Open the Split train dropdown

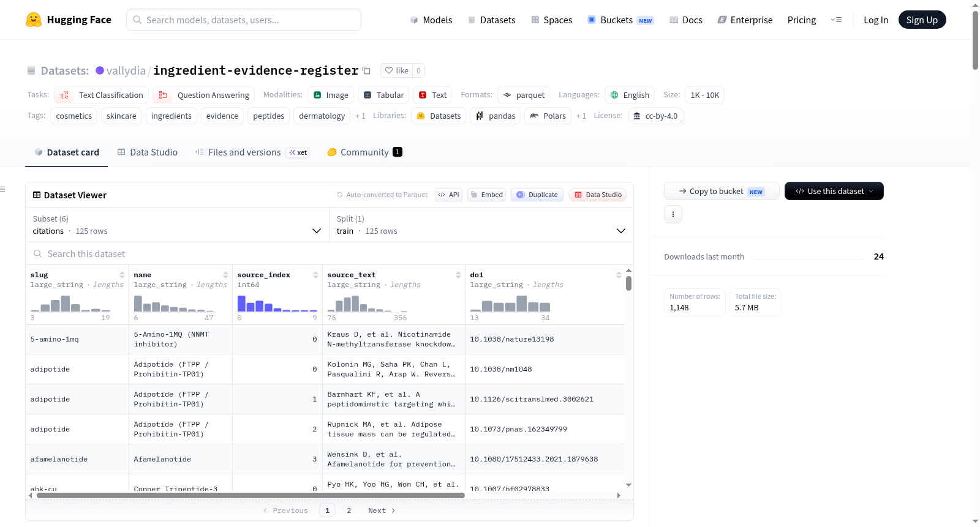[x=481, y=225]
